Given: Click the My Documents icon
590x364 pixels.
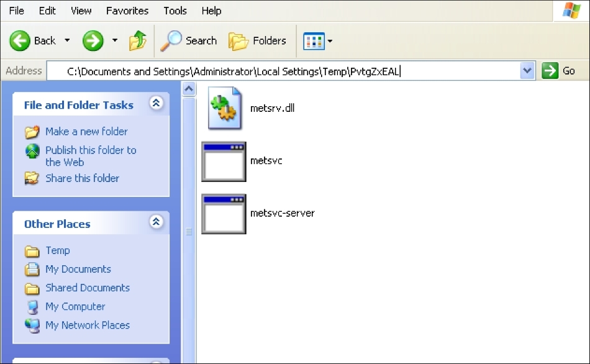Looking at the screenshot, I should pos(32,269).
